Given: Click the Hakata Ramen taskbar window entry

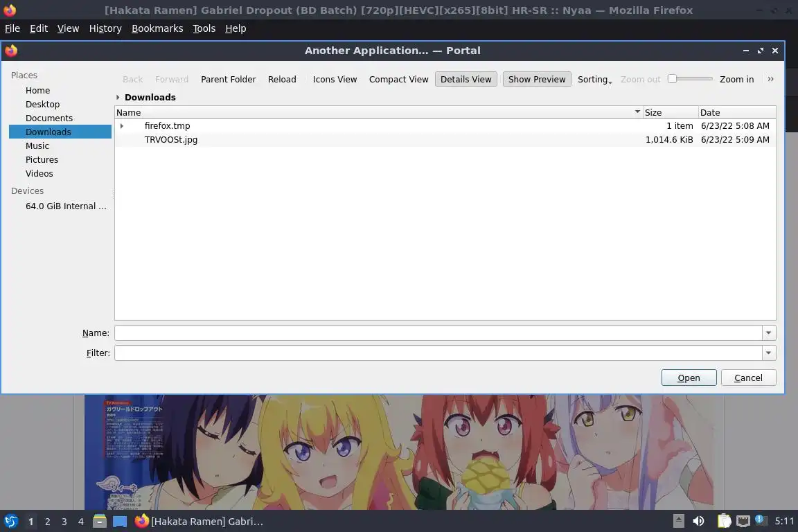Looking at the screenshot, I should [x=199, y=522].
